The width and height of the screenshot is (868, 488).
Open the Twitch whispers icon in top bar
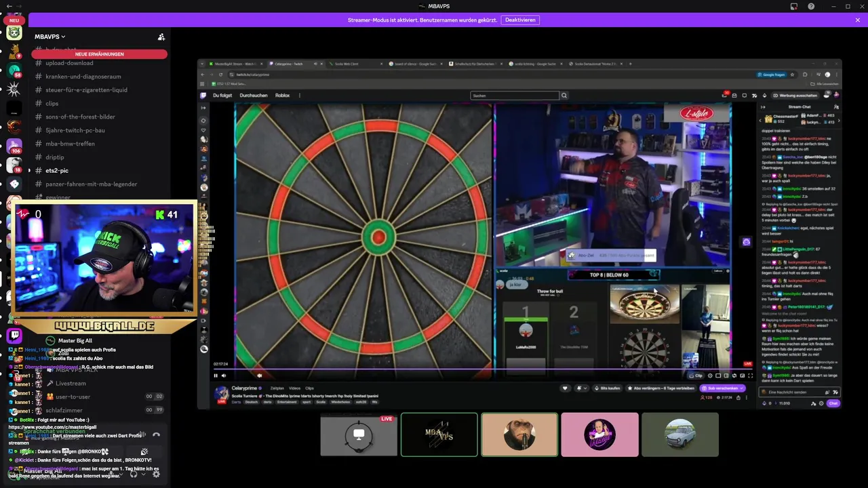click(x=745, y=96)
